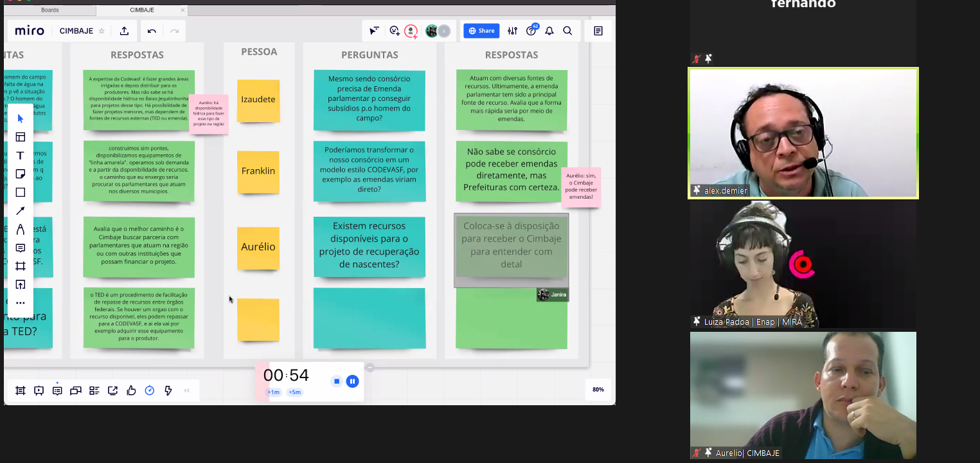This screenshot has width=980, height=463.
Task: Add one minute with +1m button
Action: coord(273,392)
